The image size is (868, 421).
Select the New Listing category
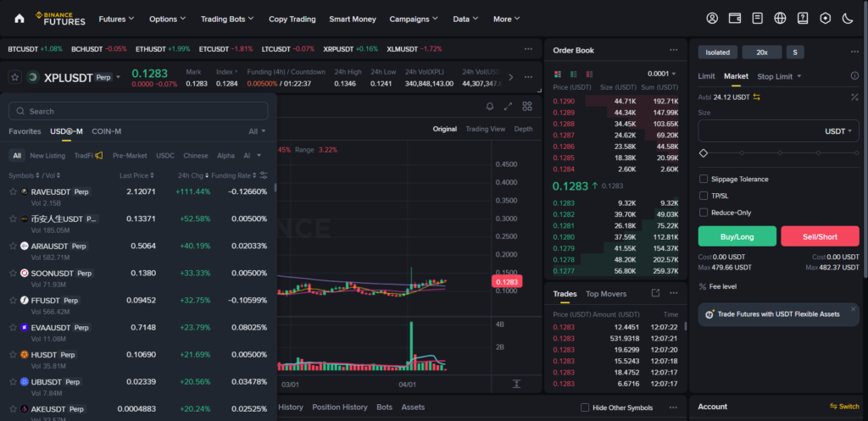[47, 156]
